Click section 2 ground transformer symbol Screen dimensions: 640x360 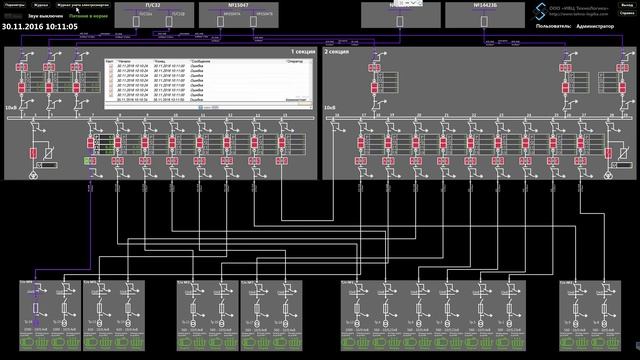point(608,176)
